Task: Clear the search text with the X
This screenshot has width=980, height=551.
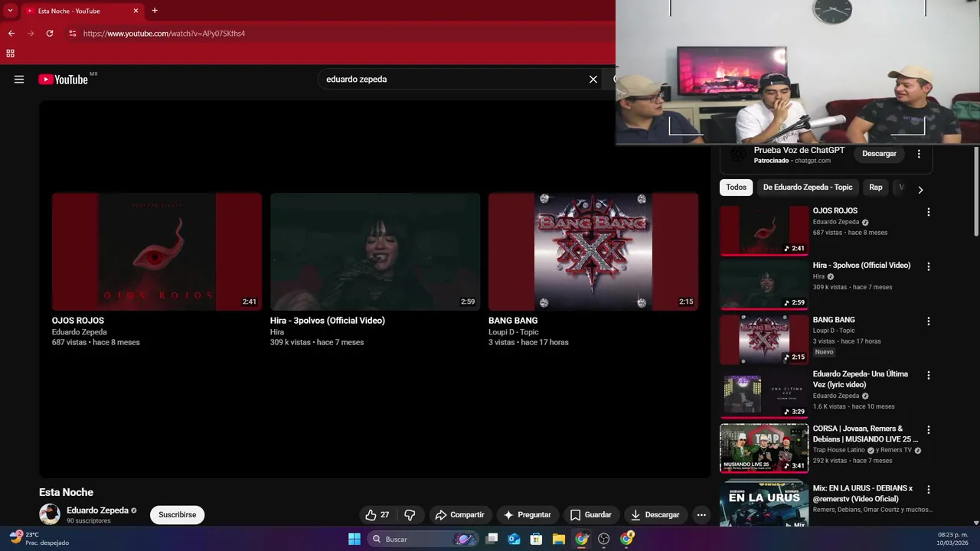Action: click(593, 79)
